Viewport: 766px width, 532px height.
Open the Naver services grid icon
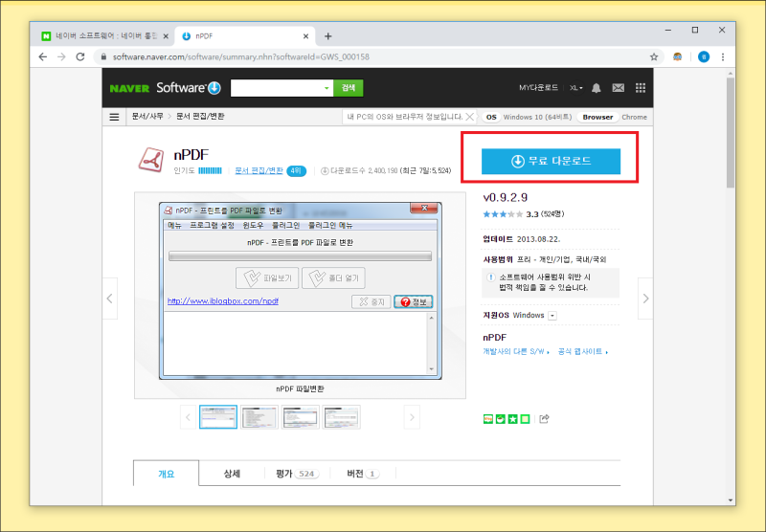click(x=641, y=88)
